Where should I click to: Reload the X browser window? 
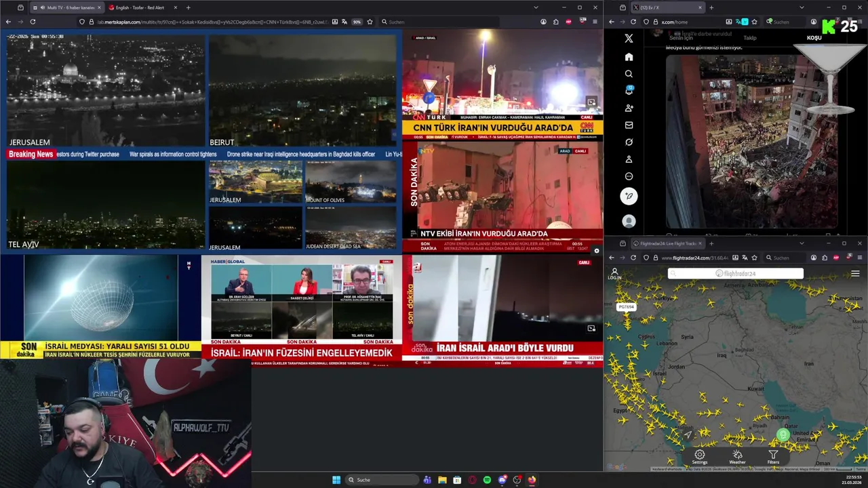pyautogui.click(x=633, y=22)
